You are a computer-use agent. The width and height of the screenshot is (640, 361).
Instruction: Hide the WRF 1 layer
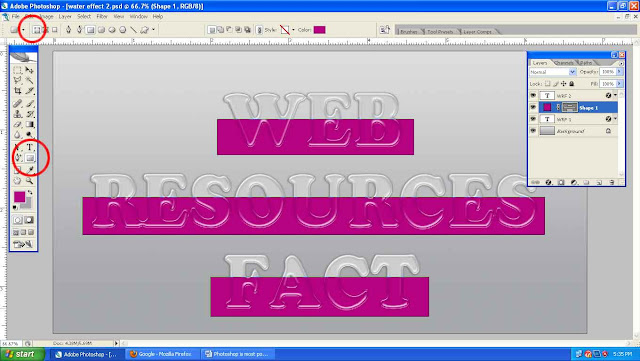(x=533, y=119)
